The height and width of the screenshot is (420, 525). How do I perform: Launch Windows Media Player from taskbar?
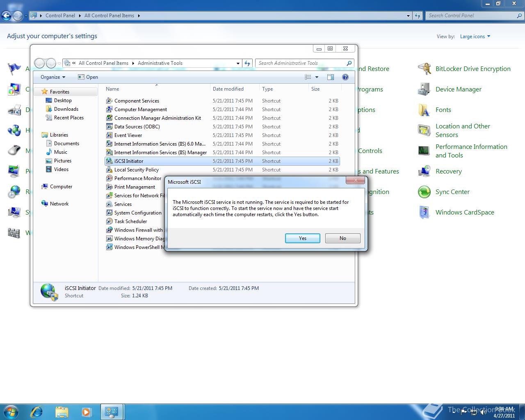coord(87,411)
